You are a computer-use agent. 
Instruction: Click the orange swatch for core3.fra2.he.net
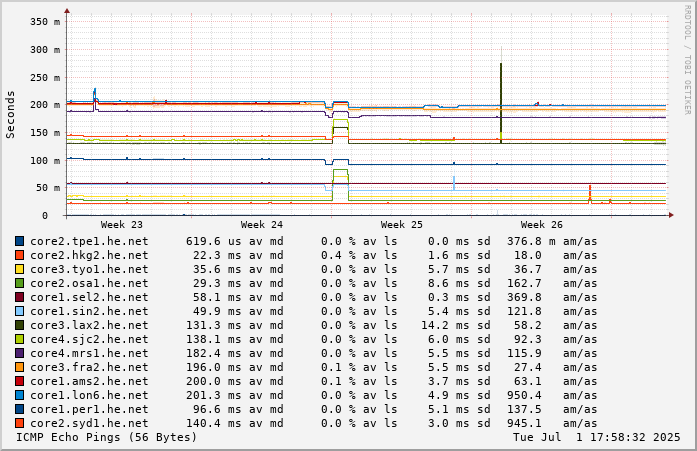[x=20, y=367]
